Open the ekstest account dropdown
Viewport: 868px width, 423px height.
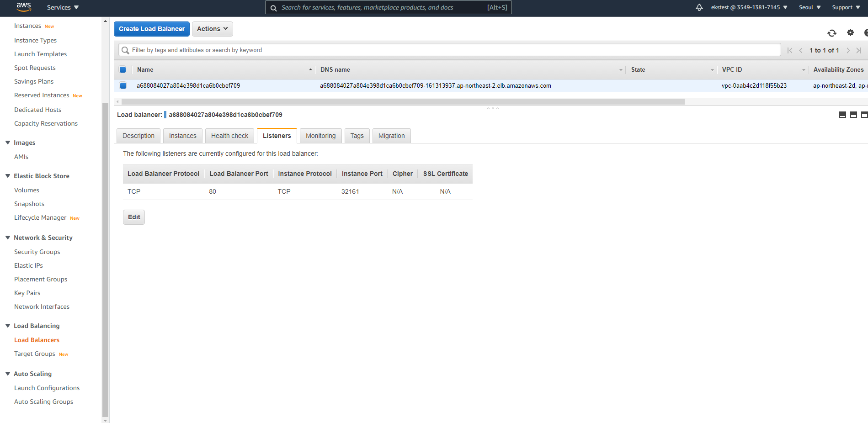[x=749, y=7]
